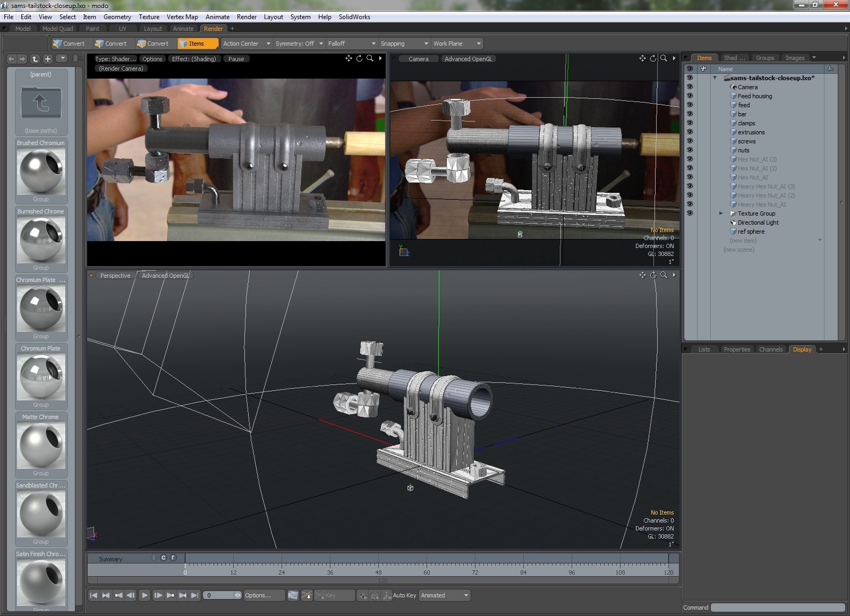Jump to first frame in timeline
Image resolution: width=850 pixels, height=616 pixels.
coord(93,595)
